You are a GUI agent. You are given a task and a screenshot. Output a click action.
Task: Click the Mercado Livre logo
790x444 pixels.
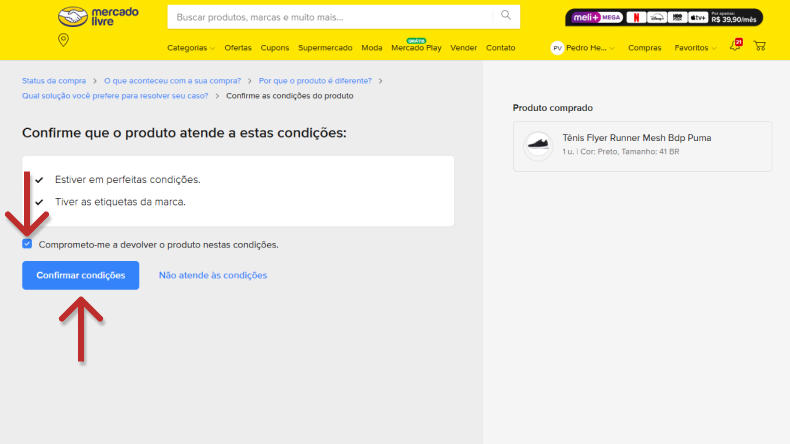tap(98, 17)
